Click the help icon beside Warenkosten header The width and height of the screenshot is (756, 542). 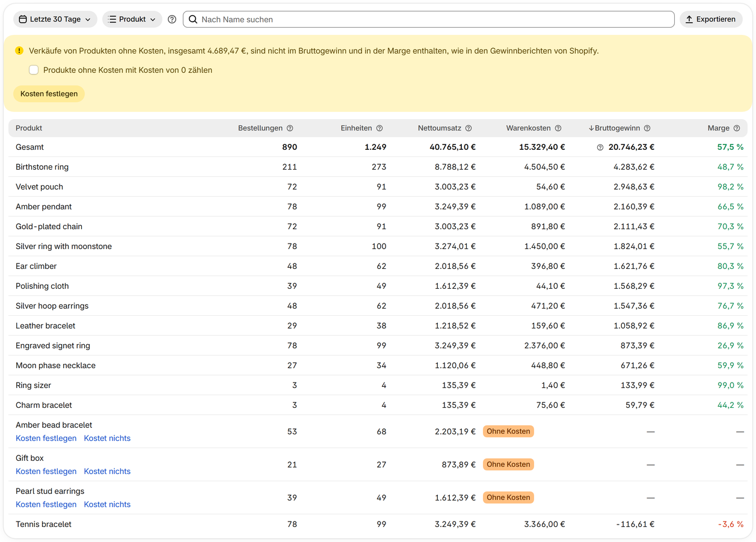[x=558, y=128]
